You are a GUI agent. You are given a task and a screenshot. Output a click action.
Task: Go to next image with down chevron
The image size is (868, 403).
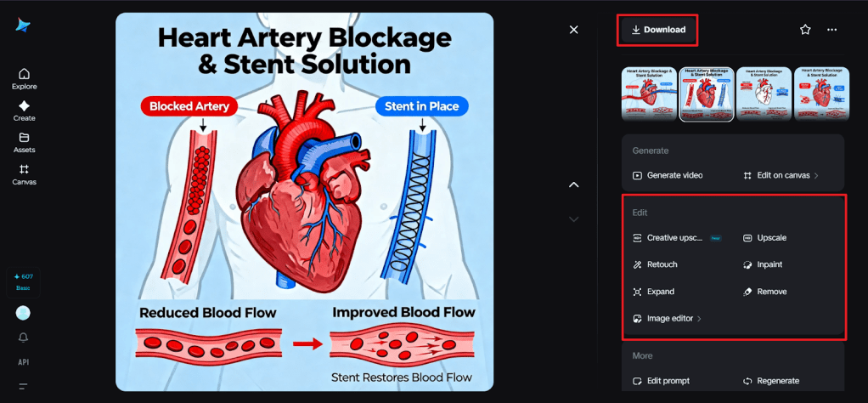click(x=573, y=219)
